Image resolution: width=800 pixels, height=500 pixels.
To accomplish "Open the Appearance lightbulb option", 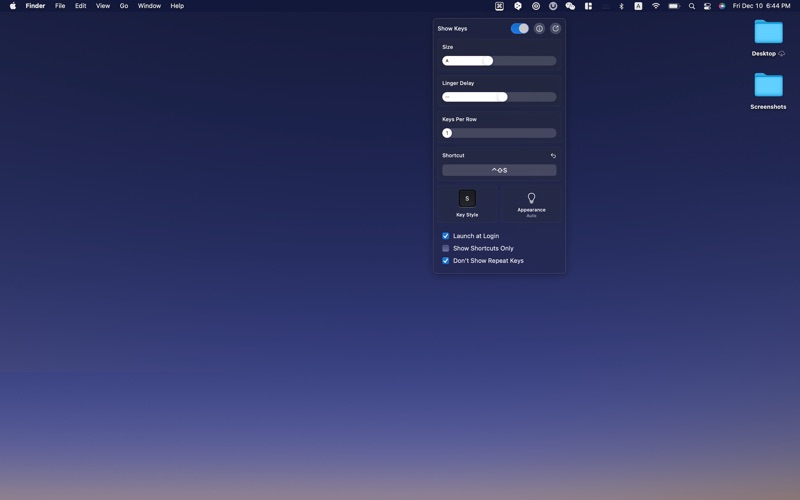I will point(531,201).
